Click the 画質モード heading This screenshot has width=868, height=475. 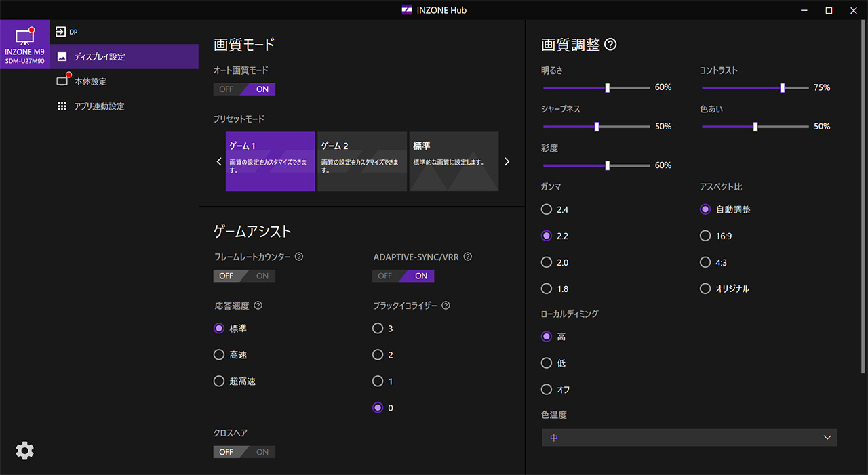pyautogui.click(x=244, y=45)
